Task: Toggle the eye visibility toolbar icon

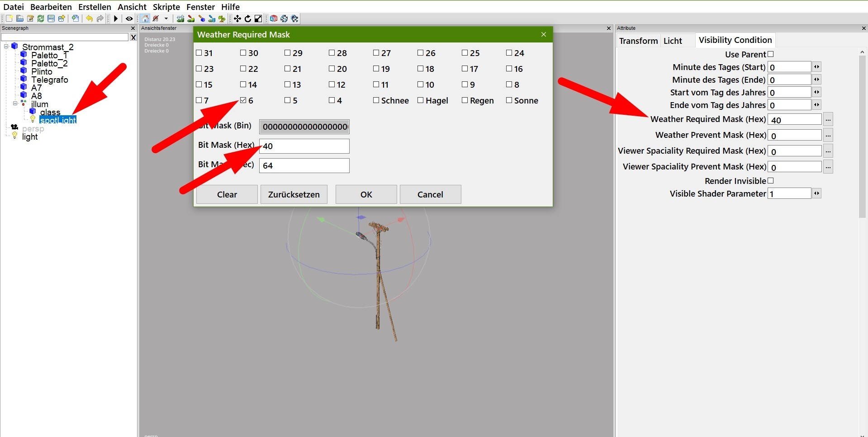Action: (129, 19)
